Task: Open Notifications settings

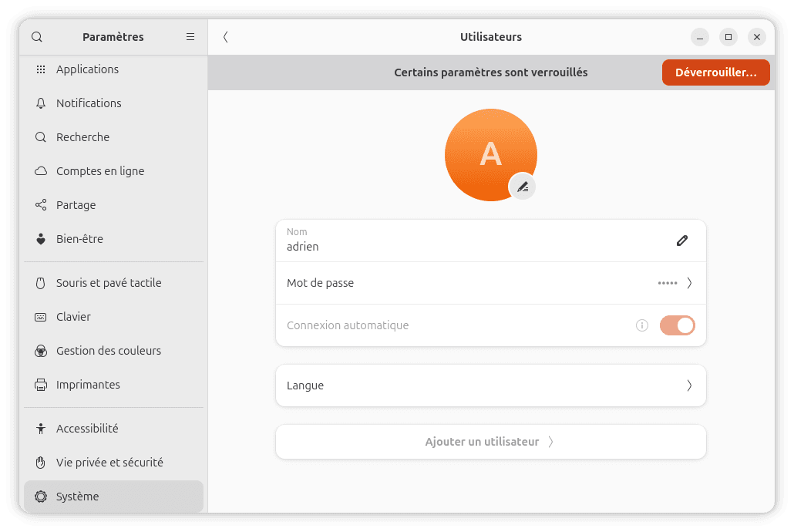Action: (113, 103)
